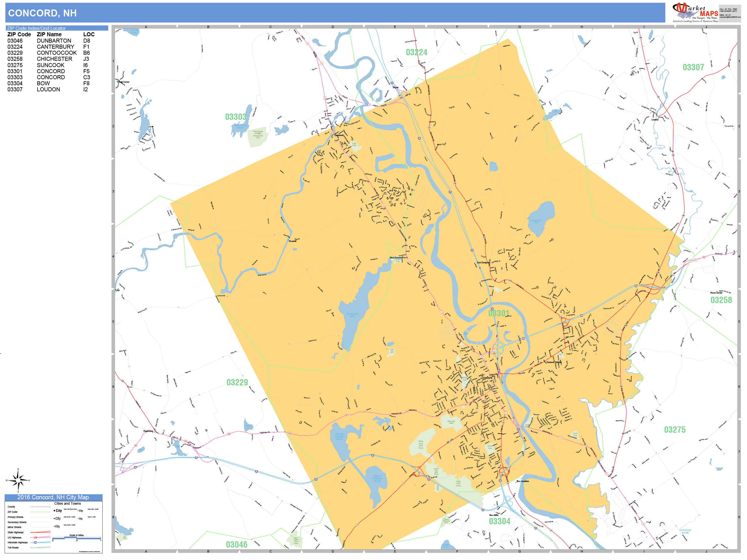Click index table grid location 'C3'
The height and width of the screenshot is (560, 747).
[86, 77]
